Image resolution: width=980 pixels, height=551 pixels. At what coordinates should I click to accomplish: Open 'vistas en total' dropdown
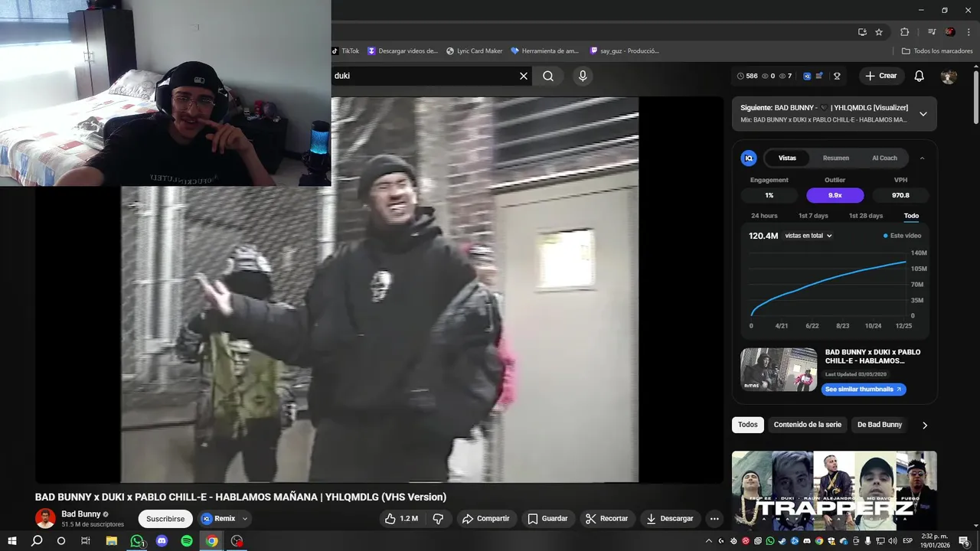[808, 236]
